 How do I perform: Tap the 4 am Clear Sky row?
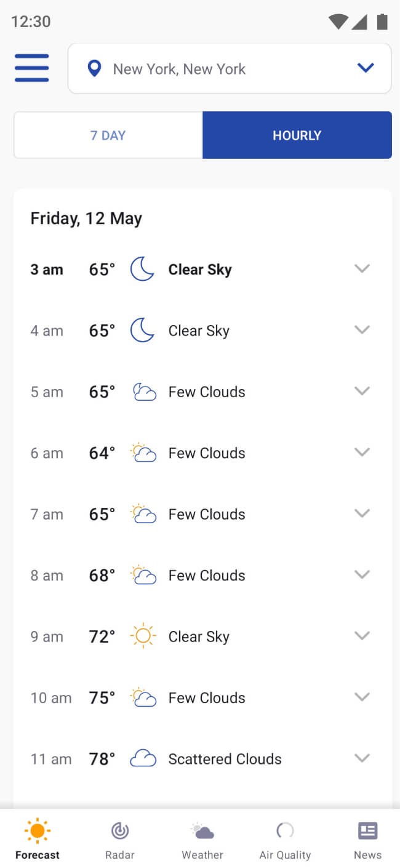(202, 331)
